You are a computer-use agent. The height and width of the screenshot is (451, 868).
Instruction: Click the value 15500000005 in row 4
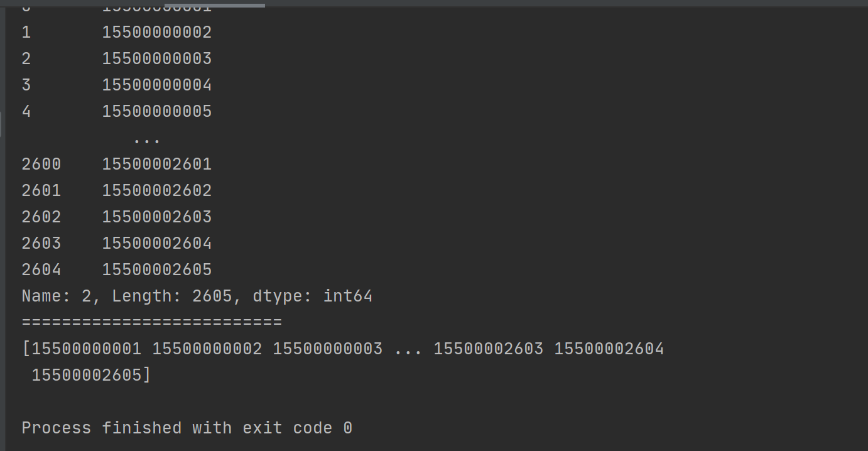click(156, 111)
